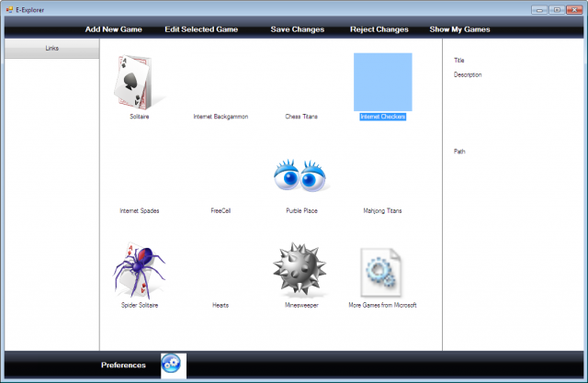588x383 pixels.
Task: Select the Hearts label
Action: (x=220, y=306)
